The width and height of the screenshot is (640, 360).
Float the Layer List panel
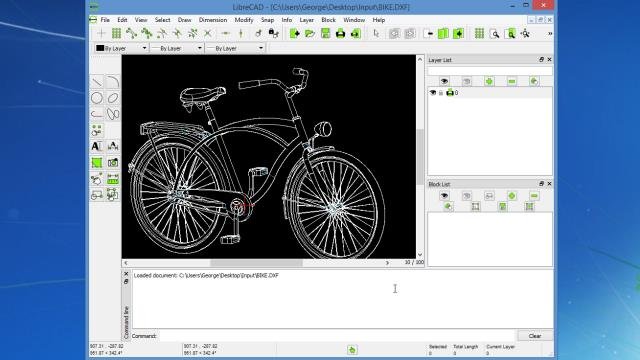(541, 60)
